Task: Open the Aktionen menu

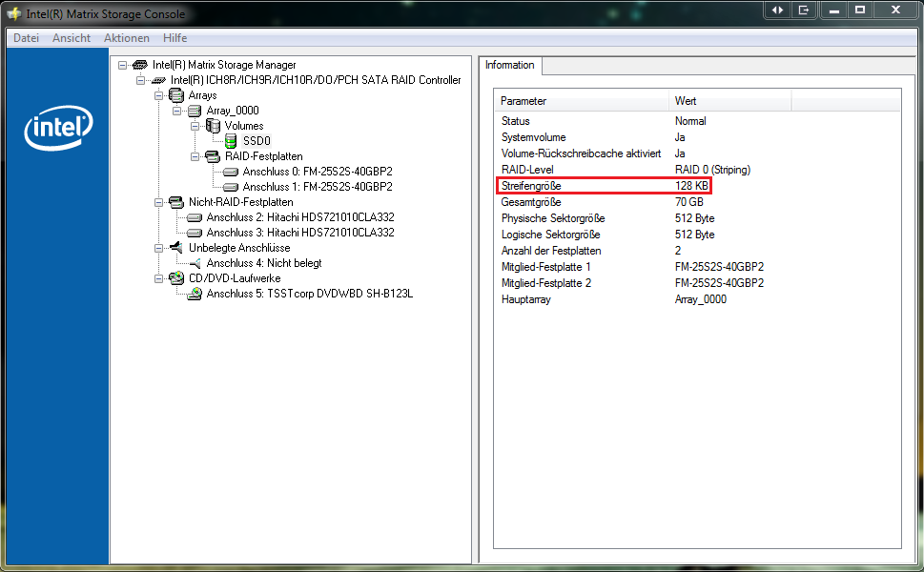Action: tap(127, 38)
